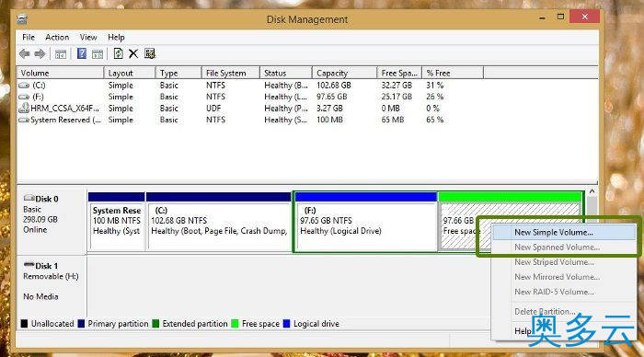Click the 65 MB free space cell
Image resolution: width=644 pixels, height=357 pixels.
392,120
